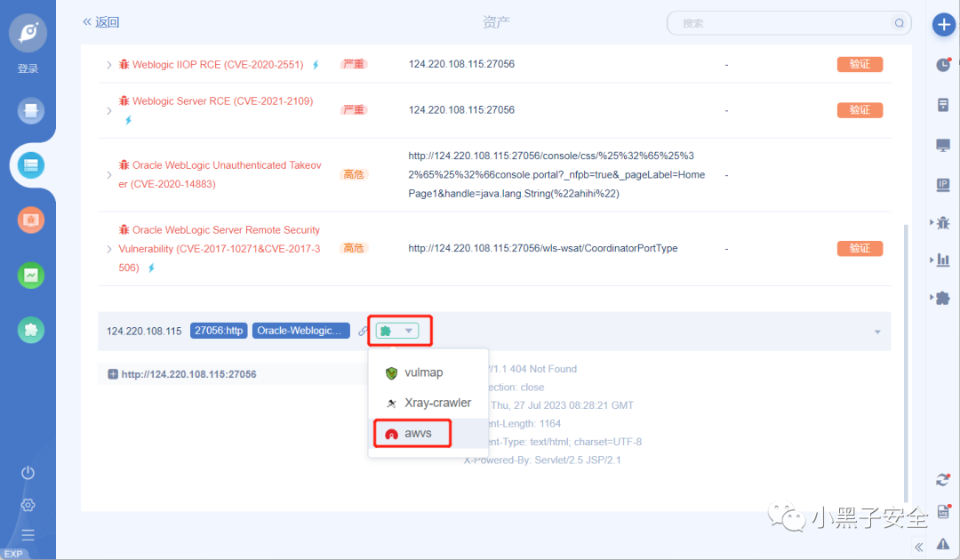Click lightning exploit icon beside CVE-2017-3506
960x560 pixels.
click(151, 268)
